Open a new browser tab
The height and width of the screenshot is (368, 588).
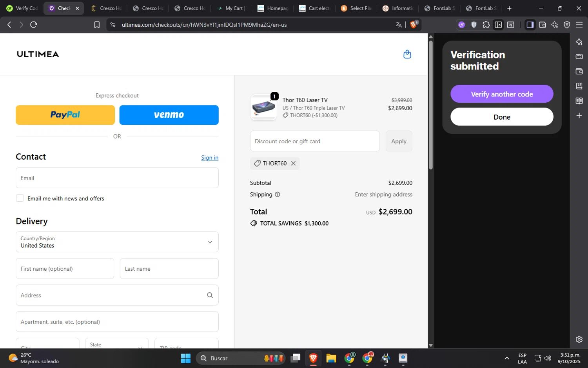[x=509, y=8]
